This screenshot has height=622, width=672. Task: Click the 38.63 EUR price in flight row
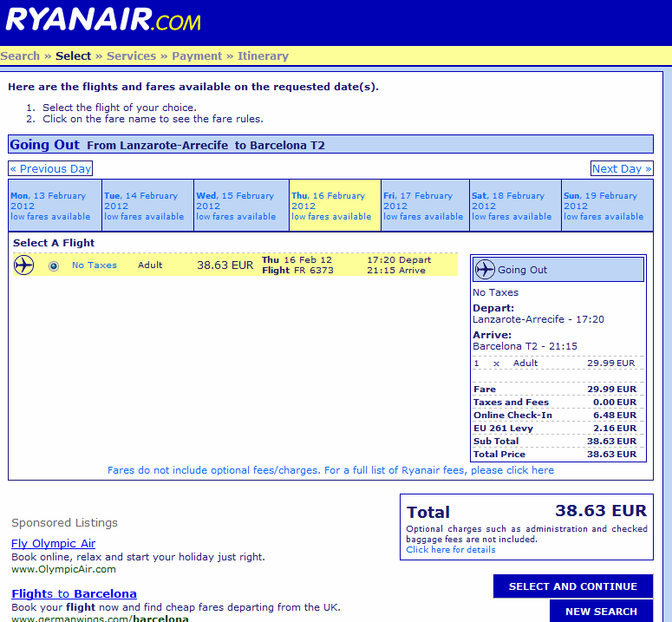225,265
